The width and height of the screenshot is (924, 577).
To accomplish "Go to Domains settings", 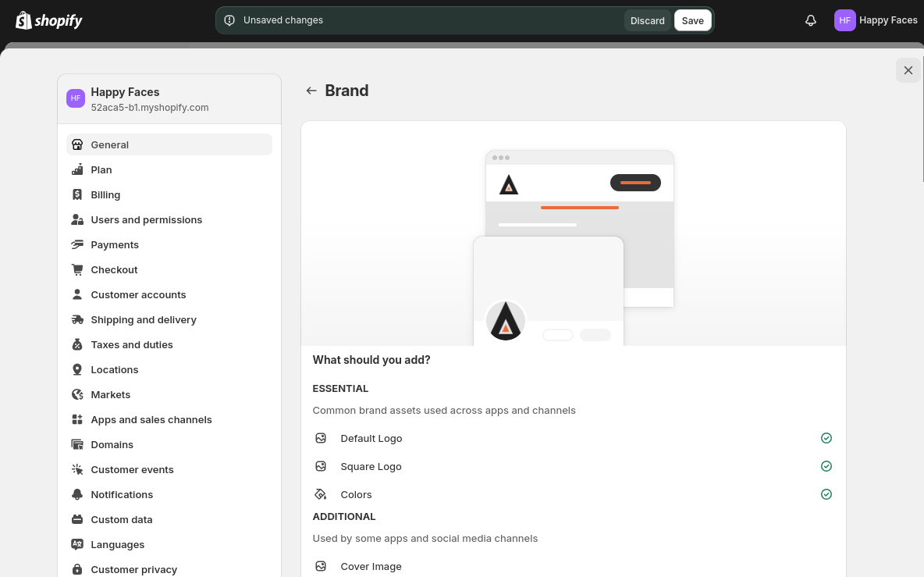I will tap(169, 445).
